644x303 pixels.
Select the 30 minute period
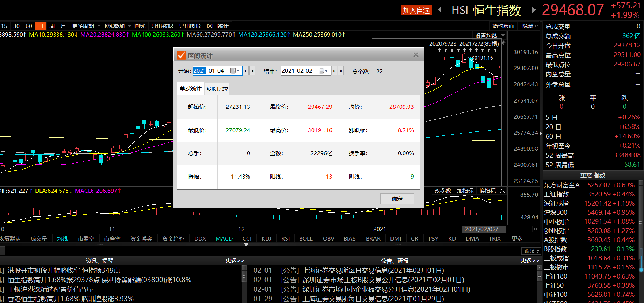(16, 26)
